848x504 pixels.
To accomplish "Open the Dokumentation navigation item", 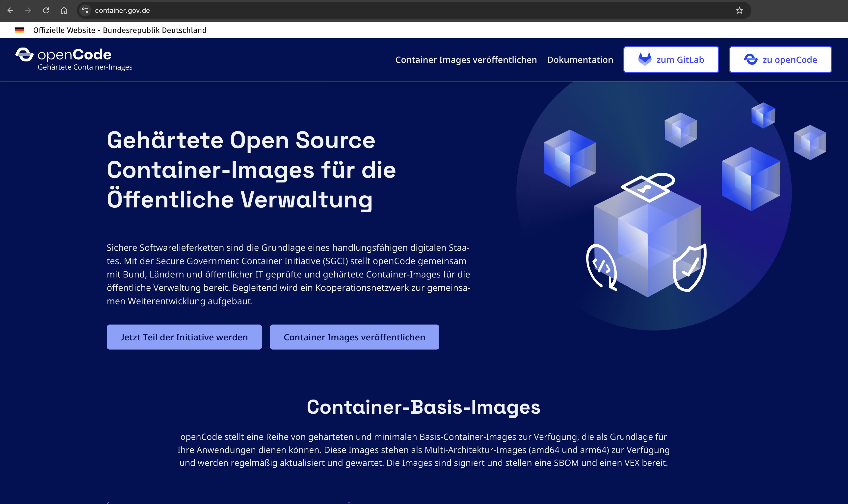I will (580, 60).
